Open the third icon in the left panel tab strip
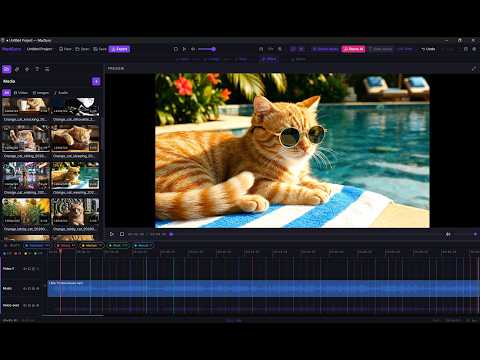This screenshot has height=360, width=480. (x=27, y=69)
